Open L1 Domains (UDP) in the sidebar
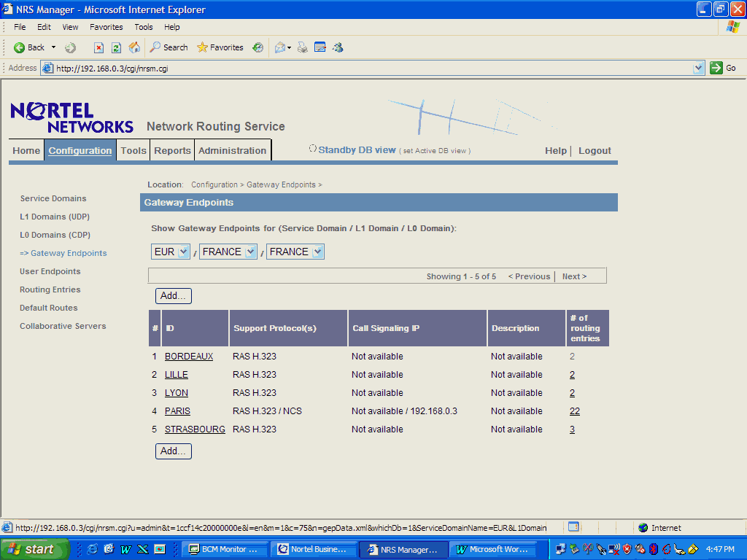 tap(55, 217)
